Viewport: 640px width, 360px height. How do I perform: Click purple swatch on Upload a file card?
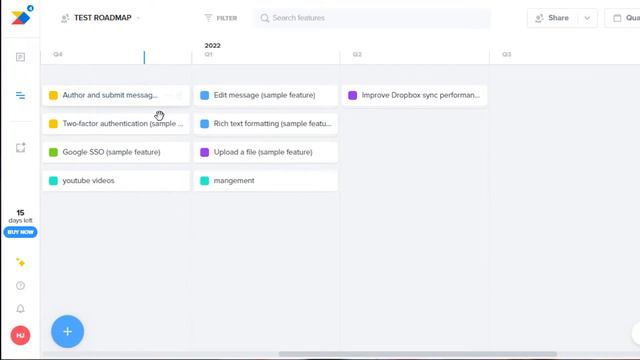tap(204, 152)
